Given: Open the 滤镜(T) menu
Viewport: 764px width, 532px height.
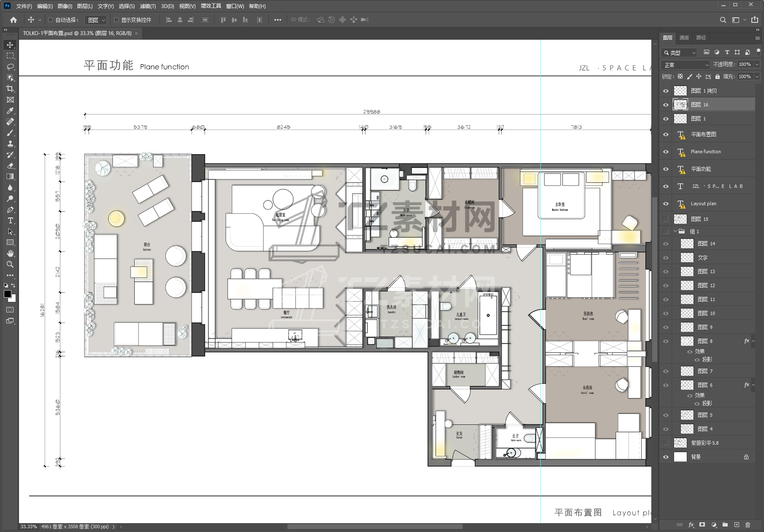Looking at the screenshot, I should (148, 6).
